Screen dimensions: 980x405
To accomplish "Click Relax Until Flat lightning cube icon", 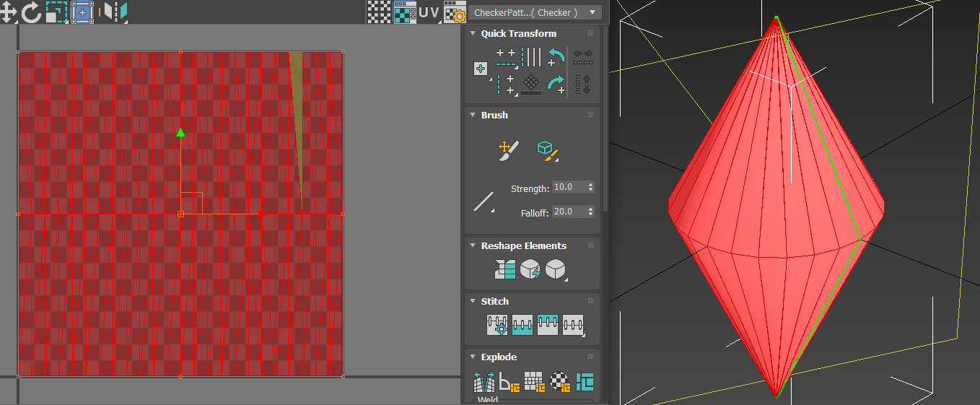I will click(530, 269).
